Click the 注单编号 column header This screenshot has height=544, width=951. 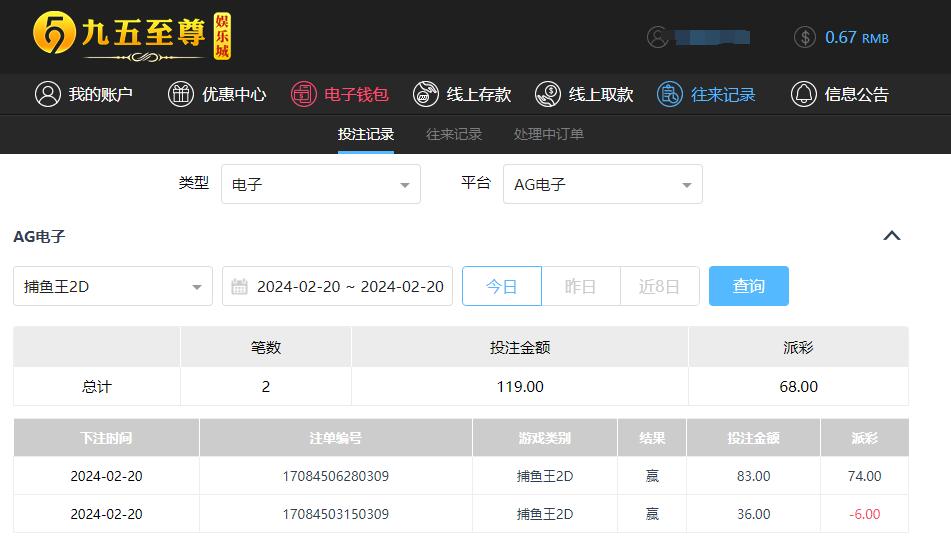[335, 438]
